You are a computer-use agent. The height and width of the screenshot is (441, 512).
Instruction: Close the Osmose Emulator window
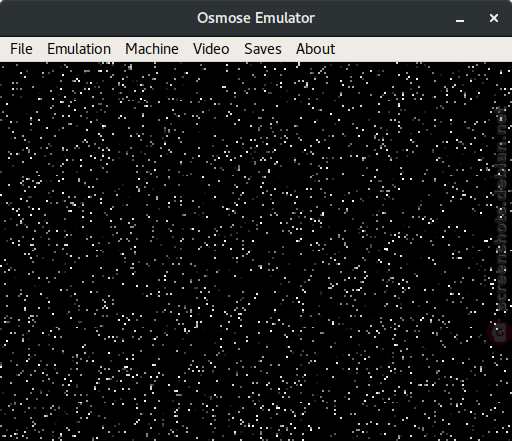pos(494,18)
